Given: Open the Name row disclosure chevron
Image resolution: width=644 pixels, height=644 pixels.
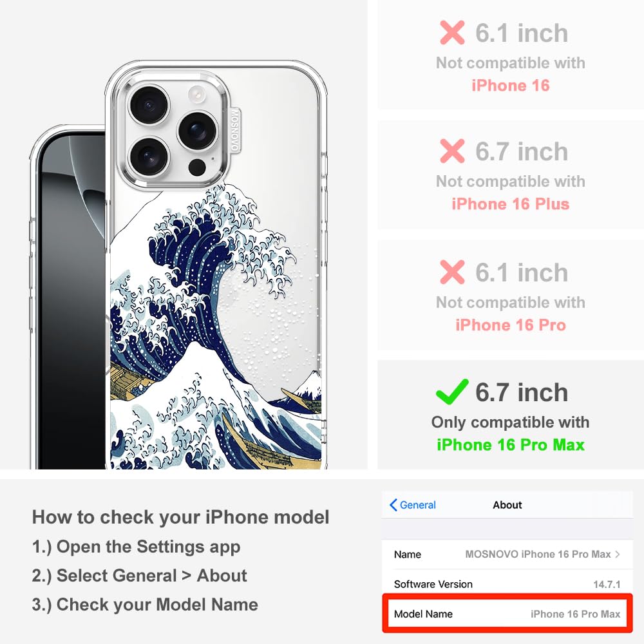Looking at the screenshot, I should (x=618, y=554).
